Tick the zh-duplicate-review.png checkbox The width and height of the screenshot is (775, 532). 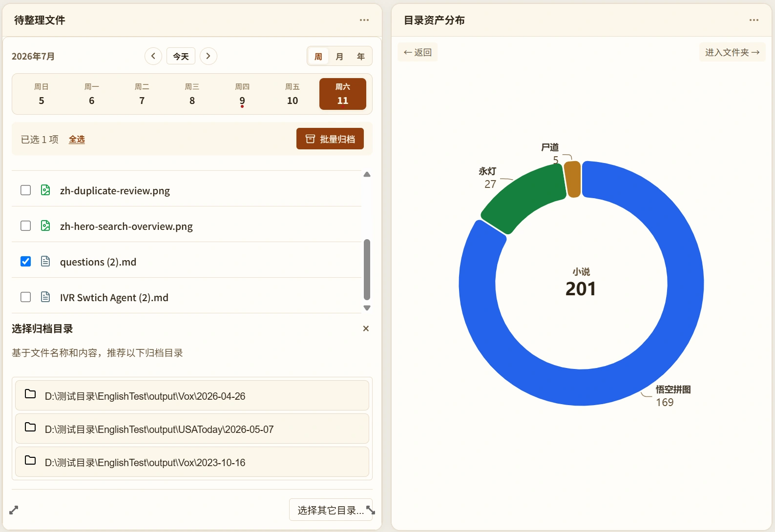coord(26,190)
